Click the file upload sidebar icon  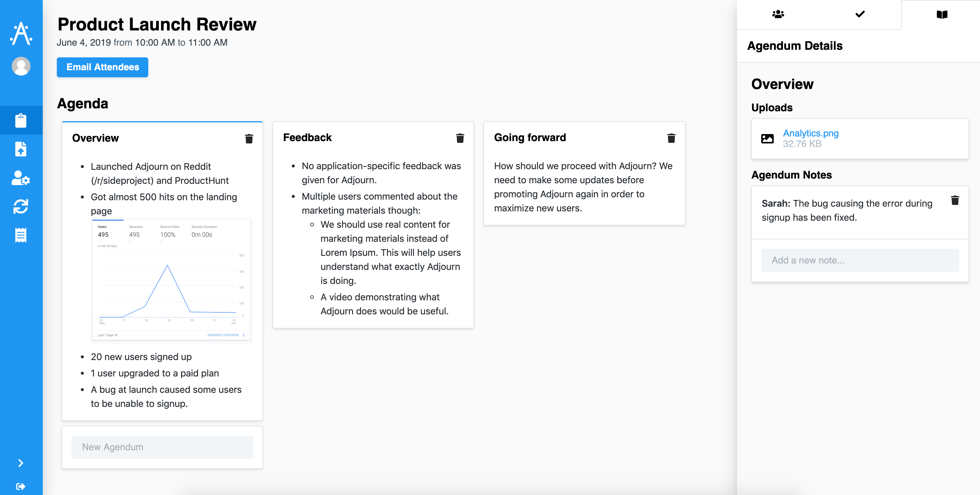21,149
